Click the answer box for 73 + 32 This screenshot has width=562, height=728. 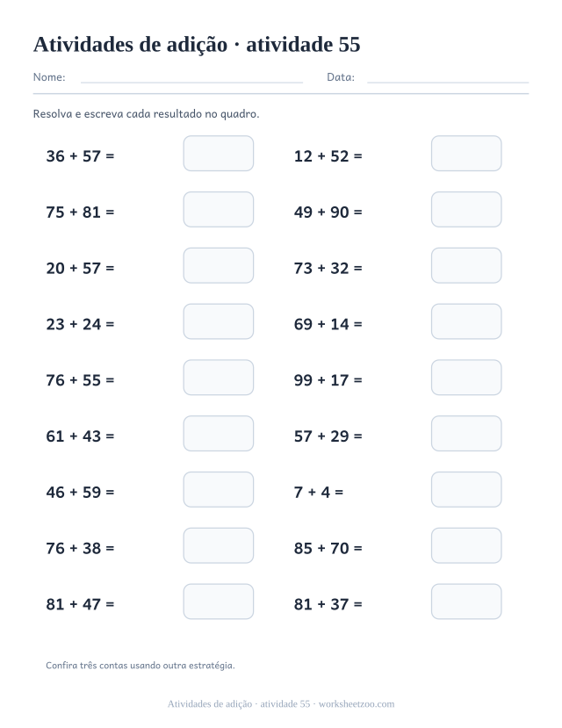tap(466, 265)
